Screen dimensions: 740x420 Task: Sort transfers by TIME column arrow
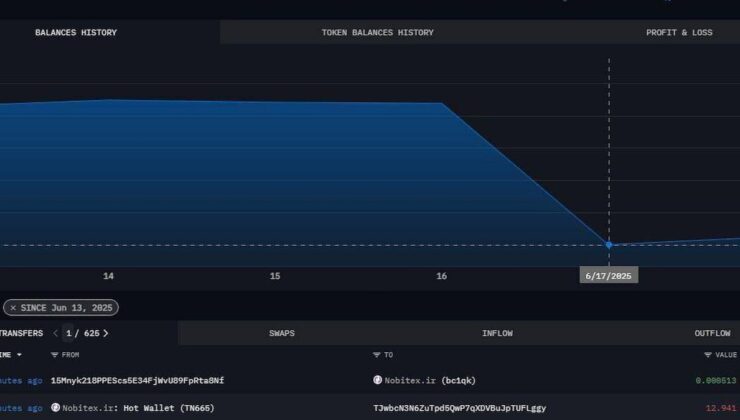point(18,355)
